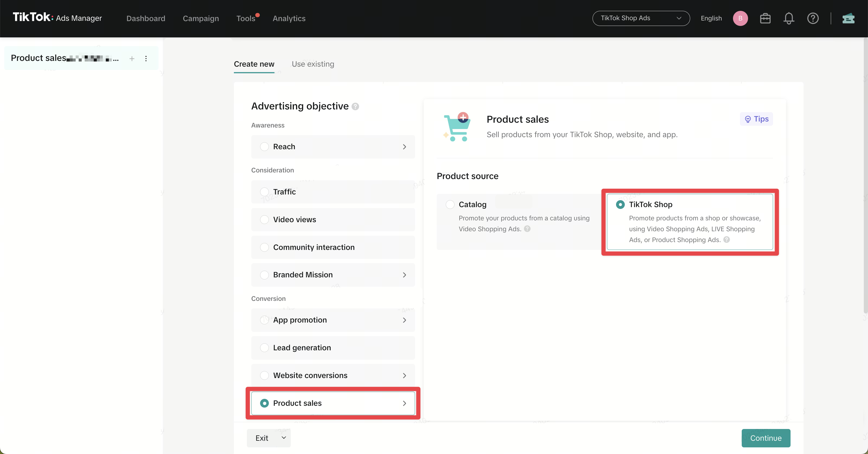Screen dimensions: 868x454
Task: Open the Campaign menu in top navigation
Action: click(x=201, y=18)
